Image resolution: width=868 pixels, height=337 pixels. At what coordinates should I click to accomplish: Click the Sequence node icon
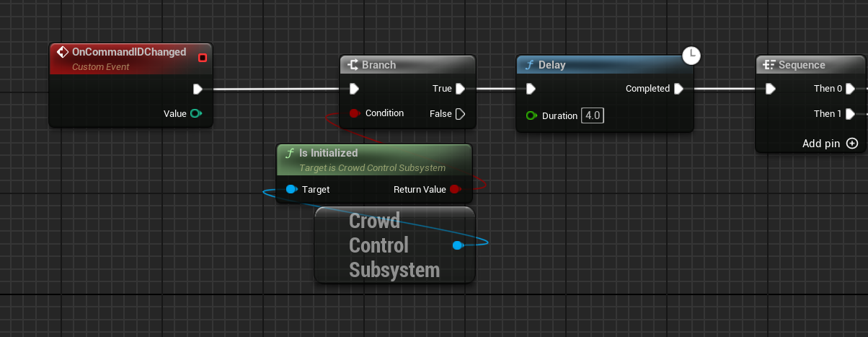pos(769,65)
